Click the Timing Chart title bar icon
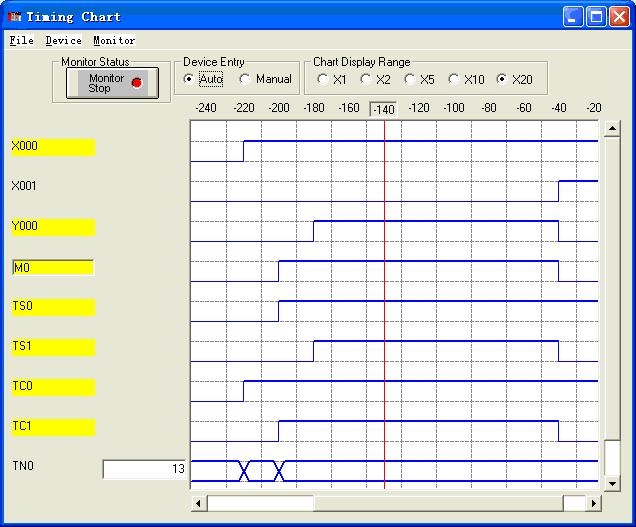Screen dimensions: 636x527 (14, 17)
